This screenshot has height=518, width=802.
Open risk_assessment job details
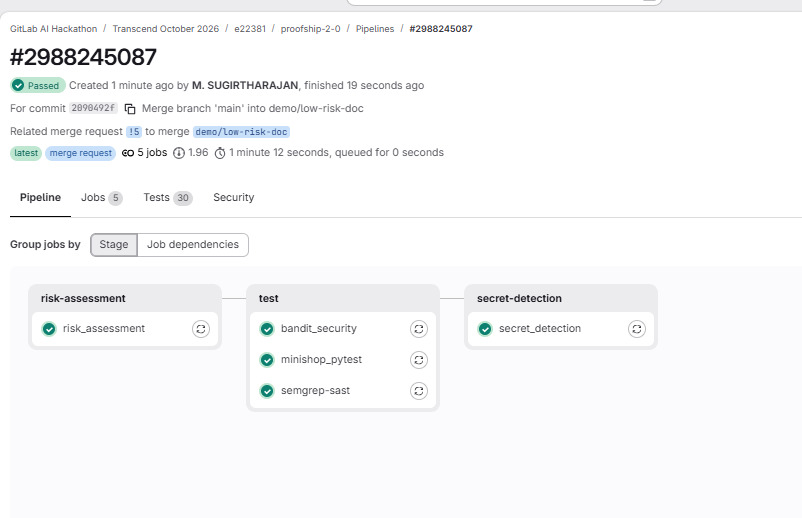[x=104, y=329]
